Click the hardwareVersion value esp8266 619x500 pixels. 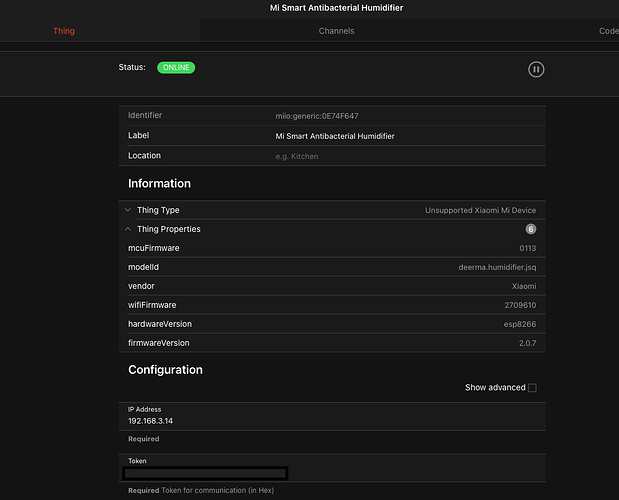point(520,324)
